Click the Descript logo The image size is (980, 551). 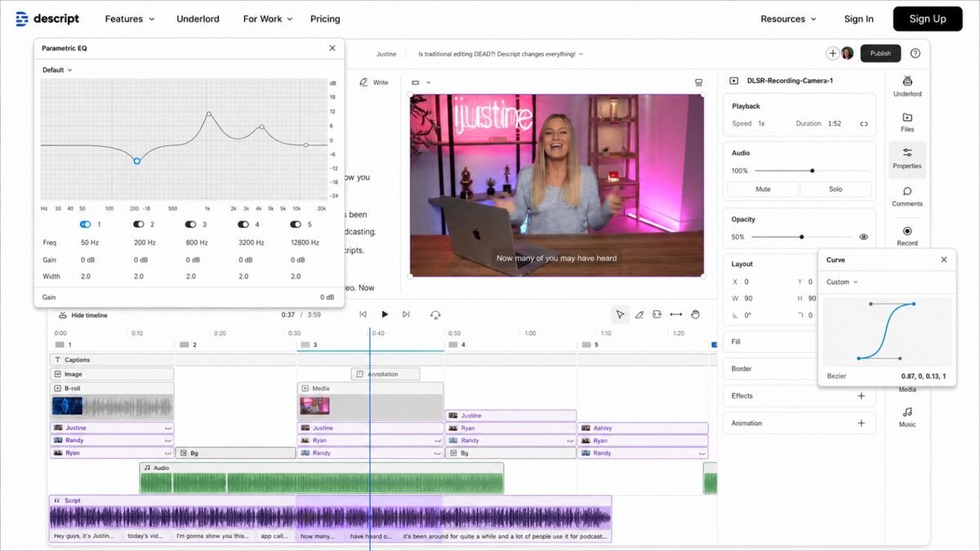point(47,19)
